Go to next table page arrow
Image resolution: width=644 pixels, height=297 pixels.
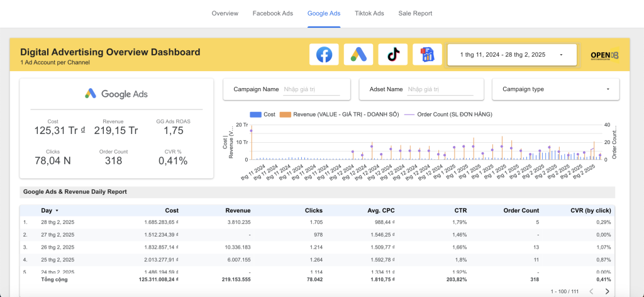coord(607,291)
